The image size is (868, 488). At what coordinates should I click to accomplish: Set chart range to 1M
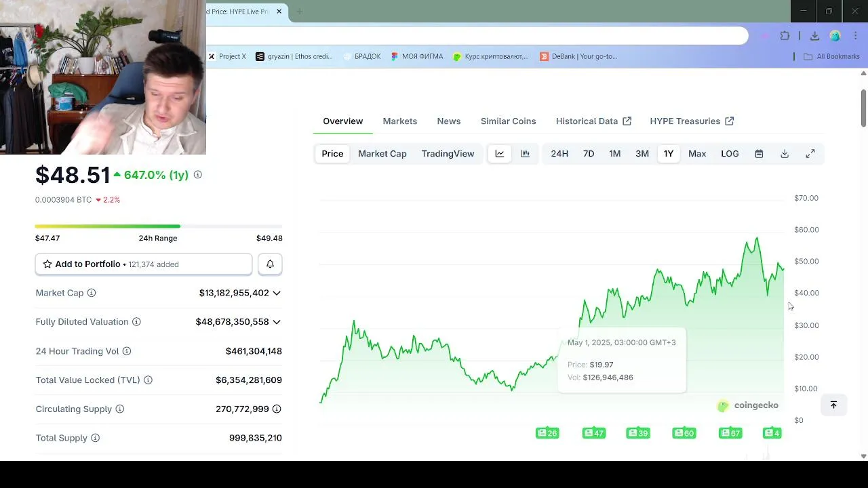pos(615,154)
